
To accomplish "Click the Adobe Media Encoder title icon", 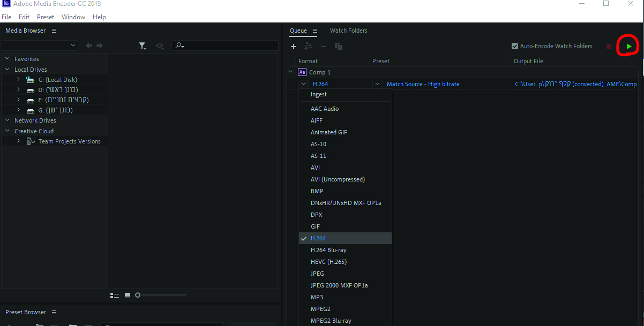I will (6, 4).
